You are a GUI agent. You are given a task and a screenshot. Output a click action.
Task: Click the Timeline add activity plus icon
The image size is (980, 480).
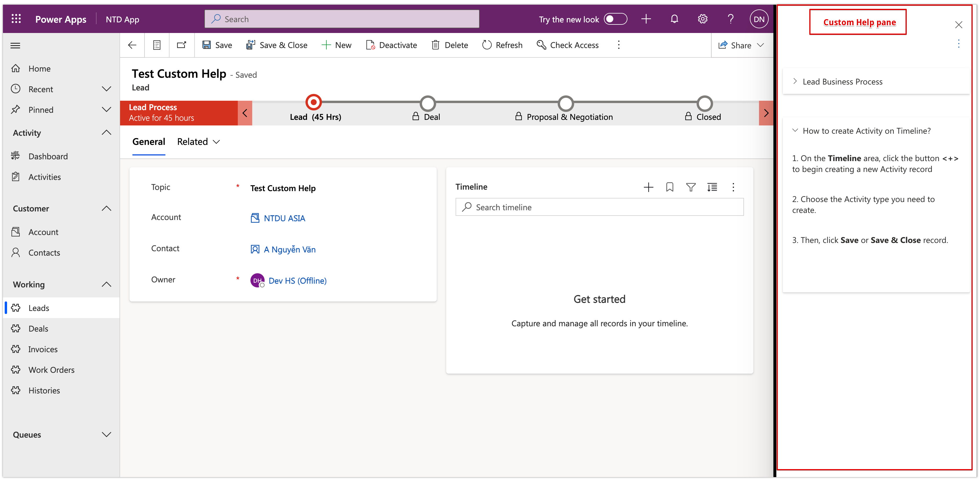[x=648, y=187]
